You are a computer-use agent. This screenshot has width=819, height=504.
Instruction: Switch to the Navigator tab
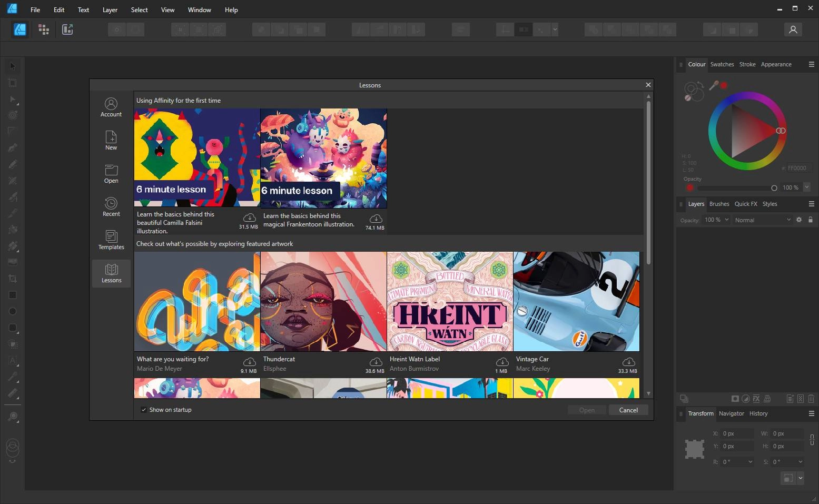pos(732,413)
